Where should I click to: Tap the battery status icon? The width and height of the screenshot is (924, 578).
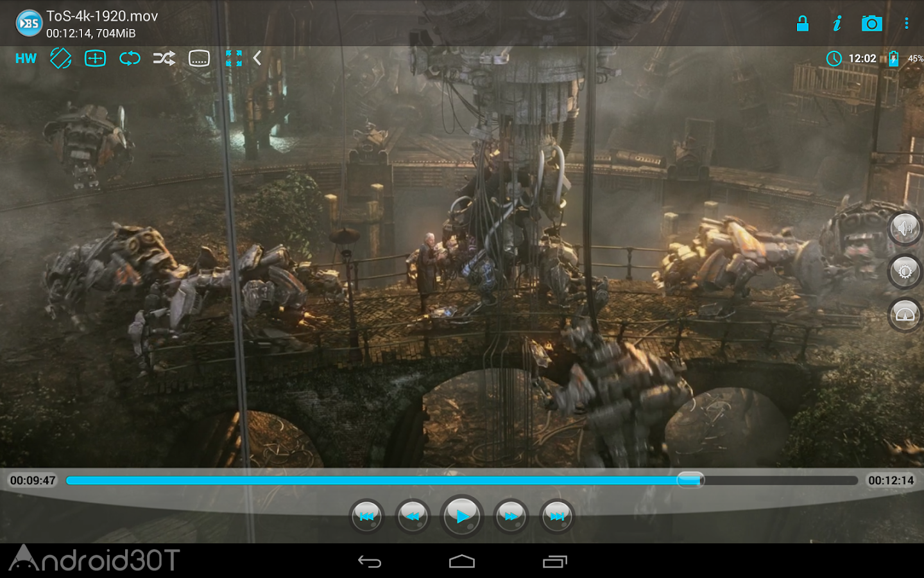pyautogui.click(x=893, y=58)
